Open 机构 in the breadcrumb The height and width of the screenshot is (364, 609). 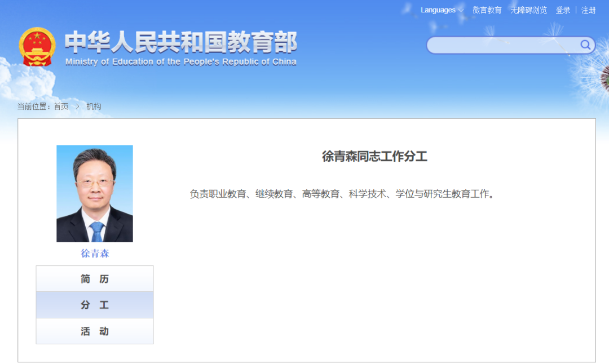tap(94, 106)
